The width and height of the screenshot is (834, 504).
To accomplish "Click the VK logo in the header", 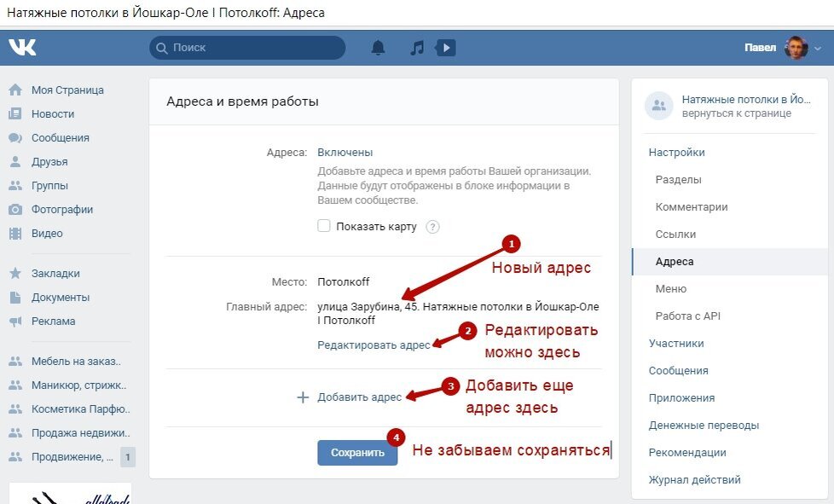I will click(x=22, y=47).
